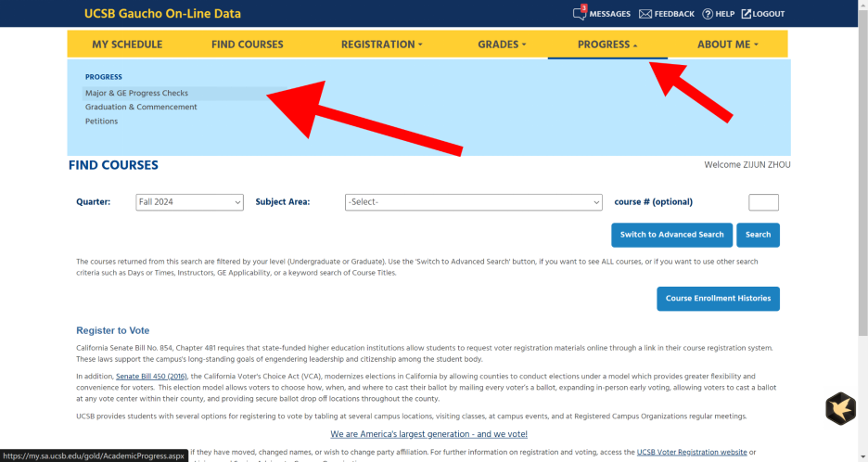This screenshot has height=462, width=868.
Task: Open the Subject Area select box
Action: pyautogui.click(x=473, y=202)
